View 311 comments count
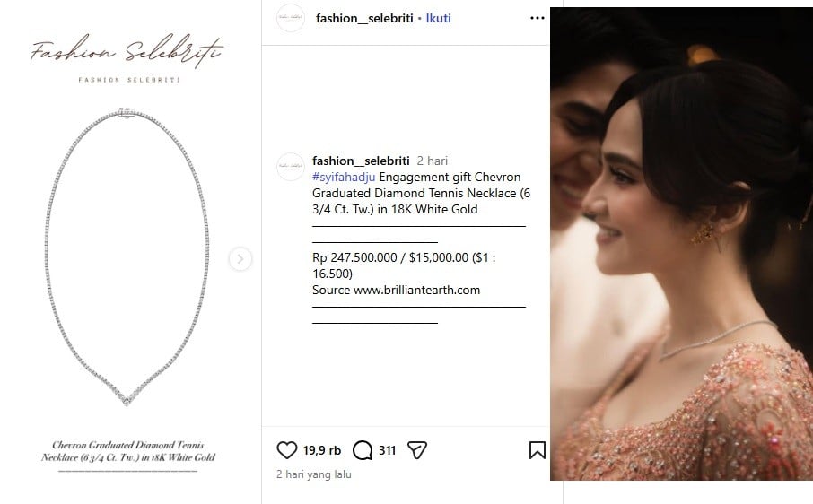Screen dimensions: 813x504 [x=387, y=451]
